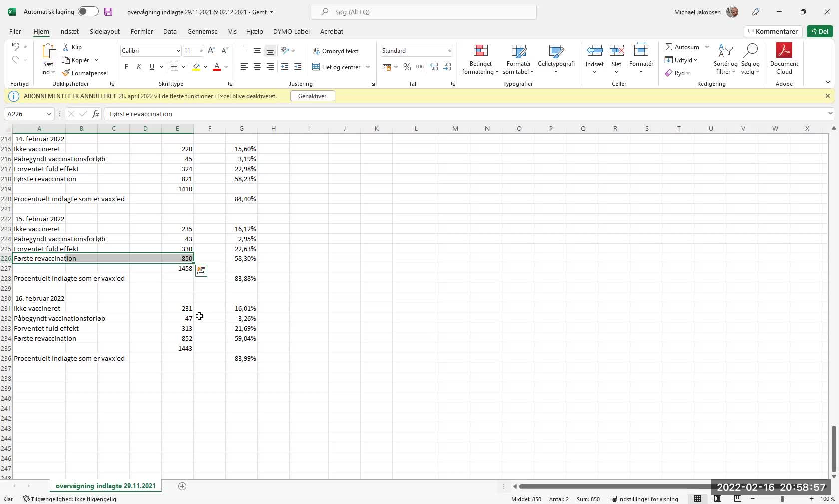Open the Ryd clear dropdown
The image size is (839, 504).
click(x=677, y=73)
